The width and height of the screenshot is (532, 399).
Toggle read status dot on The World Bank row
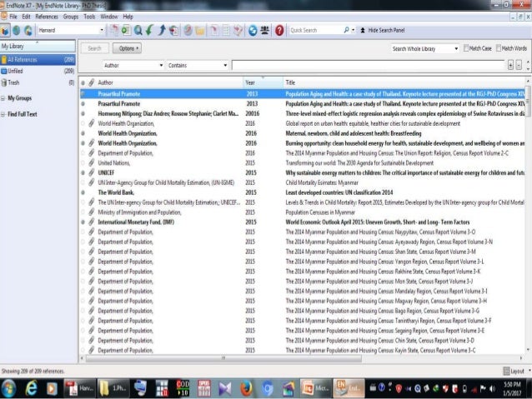point(83,192)
